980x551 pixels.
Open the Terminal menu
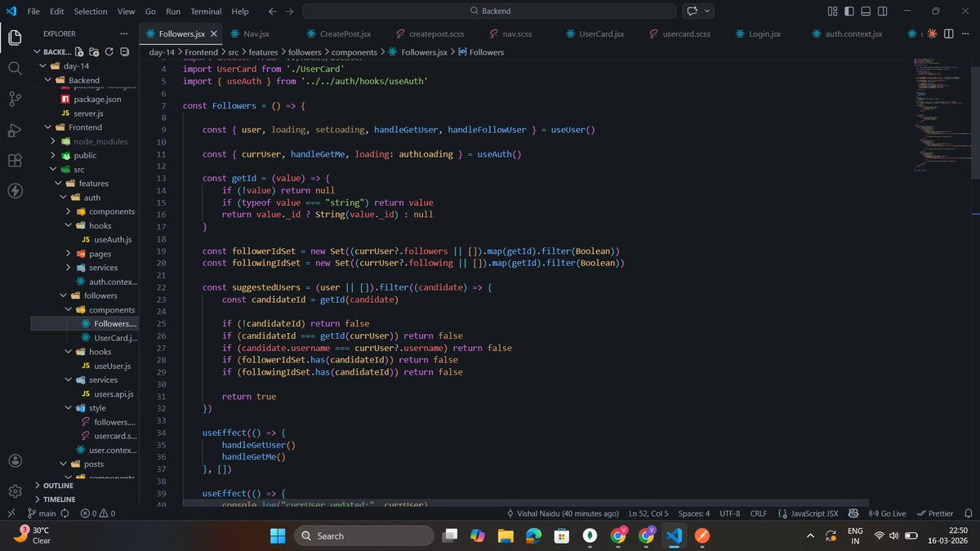206,11
